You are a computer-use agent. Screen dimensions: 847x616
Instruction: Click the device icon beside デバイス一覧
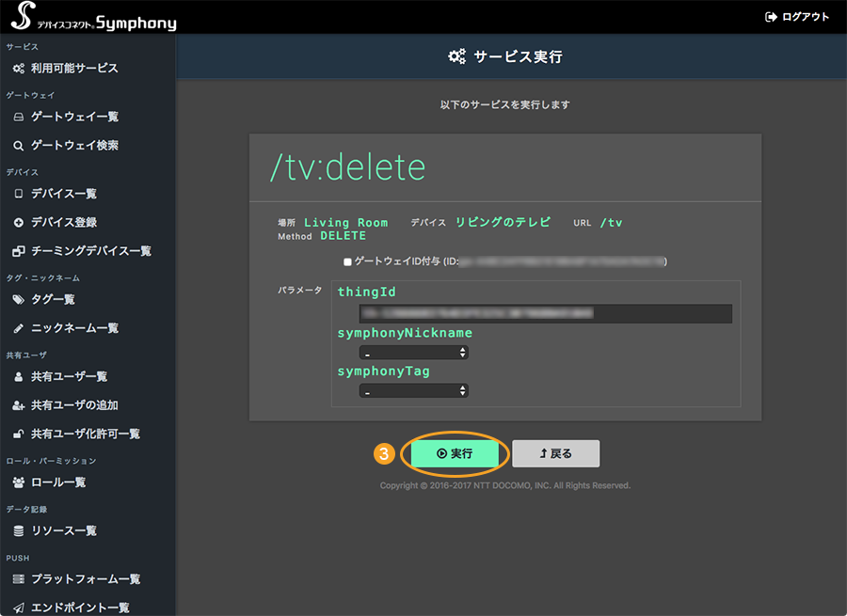click(x=19, y=194)
